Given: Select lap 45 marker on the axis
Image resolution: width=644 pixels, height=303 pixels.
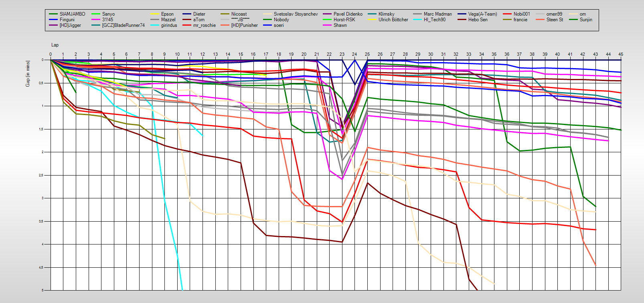Looking at the screenshot, I should tap(620, 54).
